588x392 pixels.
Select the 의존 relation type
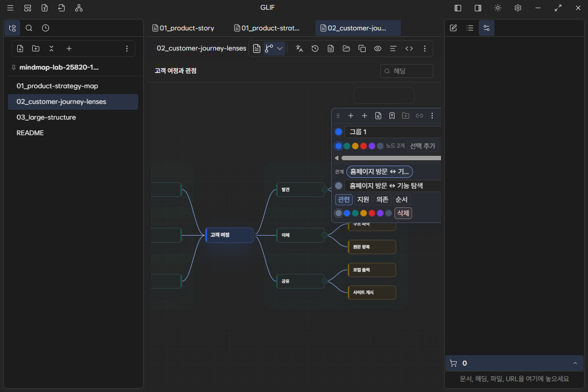[x=382, y=199]
